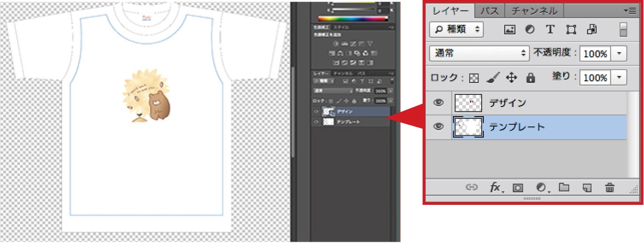Click the adjustment layer filter icon
The width and height of the screenshot is (644, 243).
(530, 30)
